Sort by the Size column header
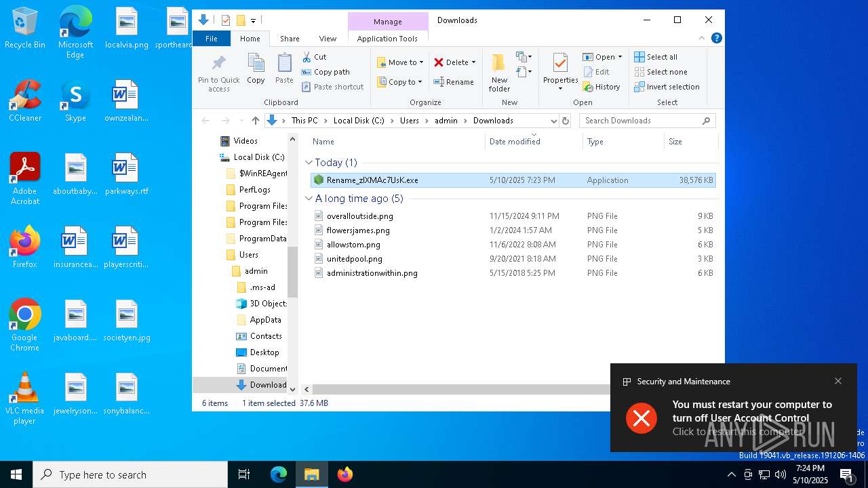This screenshot has height=488, width=868. coord(690,142)
